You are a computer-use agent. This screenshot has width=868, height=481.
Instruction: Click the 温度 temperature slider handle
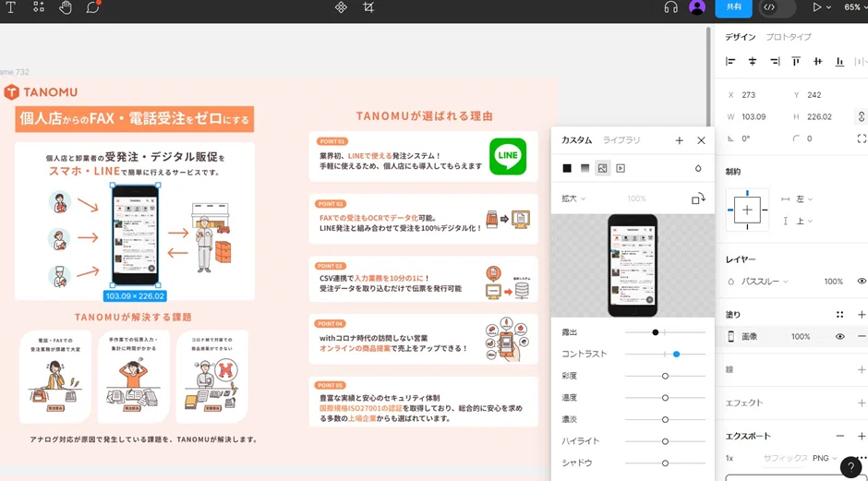666,398
